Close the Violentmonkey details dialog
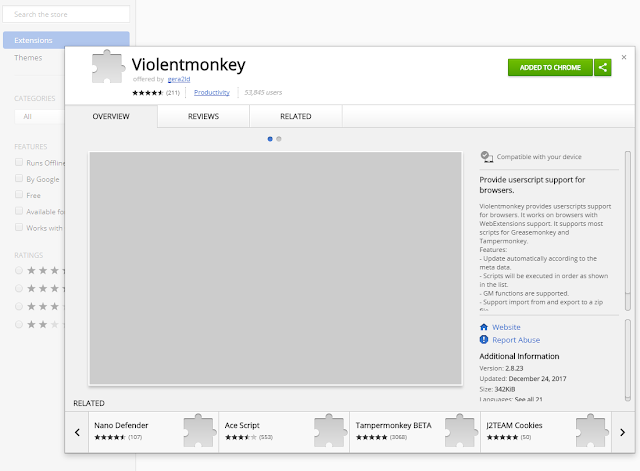This screenshot has height=471, width=640. point(624,57)
